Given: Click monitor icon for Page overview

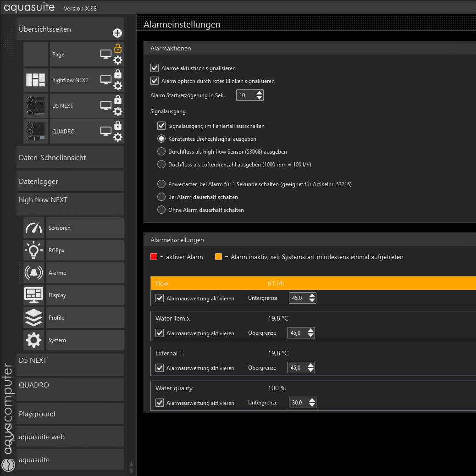Looking at the screenshot, I should (105, 54).
